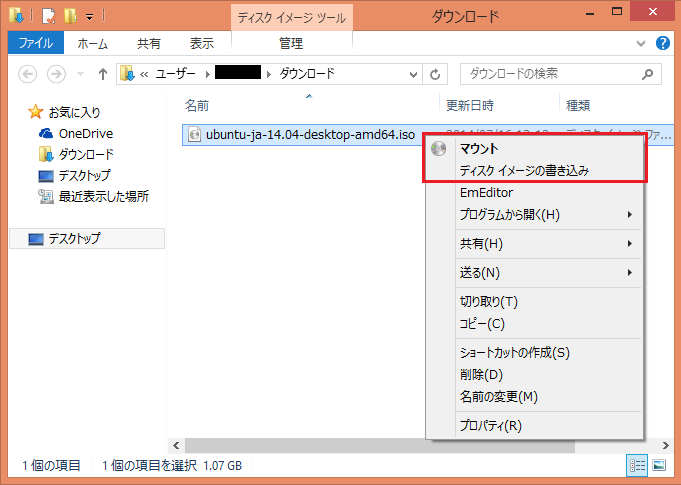The height and width of the screenshot is (485, 681).
Task: Click the OneDrive cloud icon
Action: (46, 133)
